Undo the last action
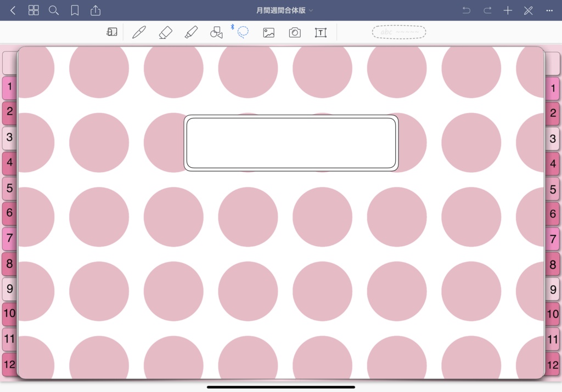This screenshot has width=562, height=392. click(x=466, y=10)
